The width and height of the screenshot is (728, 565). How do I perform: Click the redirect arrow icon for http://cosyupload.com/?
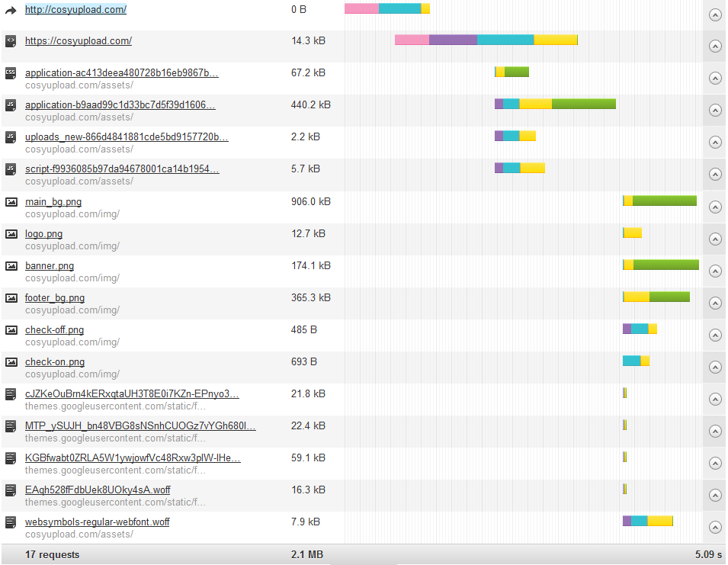pyautogui.click(x=11, y=10)
